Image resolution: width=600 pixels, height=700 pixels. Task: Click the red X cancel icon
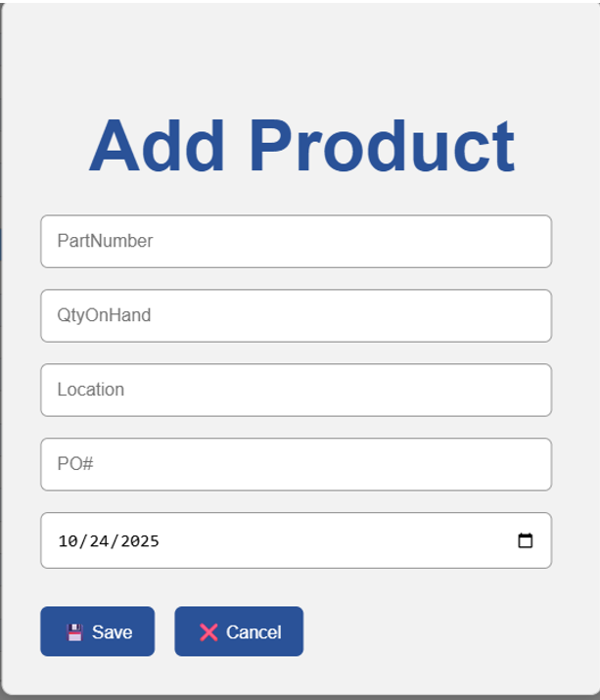tap(208, 632)
